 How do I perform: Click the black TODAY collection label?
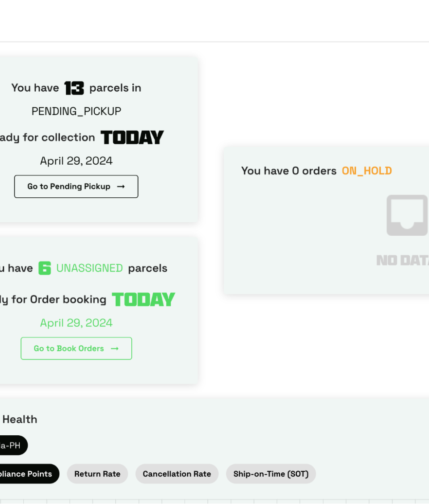point(132,137)
